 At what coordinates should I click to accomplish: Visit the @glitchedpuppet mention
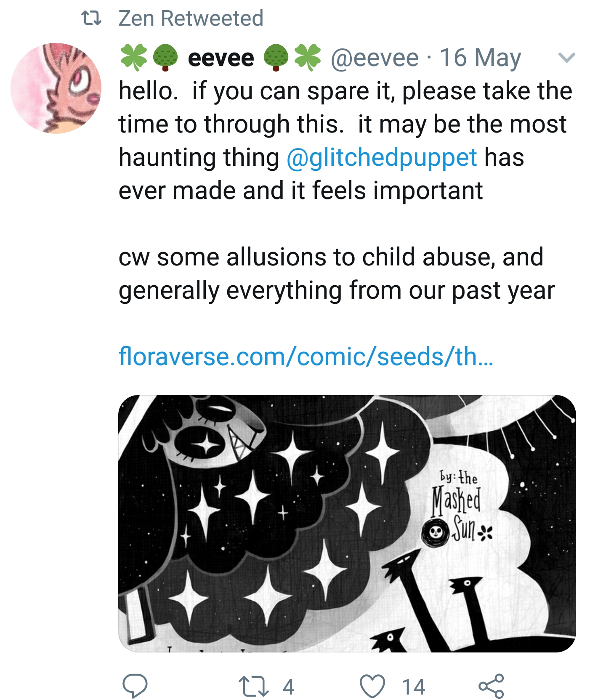click(382, 157)
